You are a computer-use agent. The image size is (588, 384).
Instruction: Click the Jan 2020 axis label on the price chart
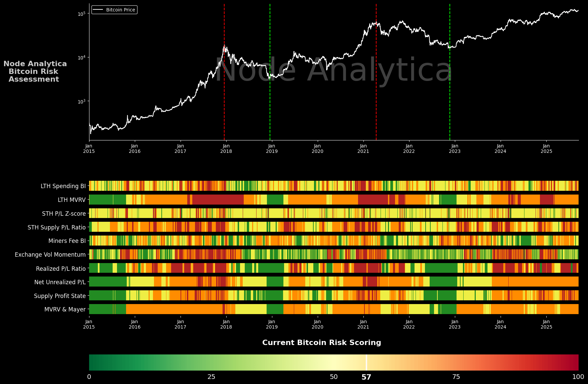(317, 148)
